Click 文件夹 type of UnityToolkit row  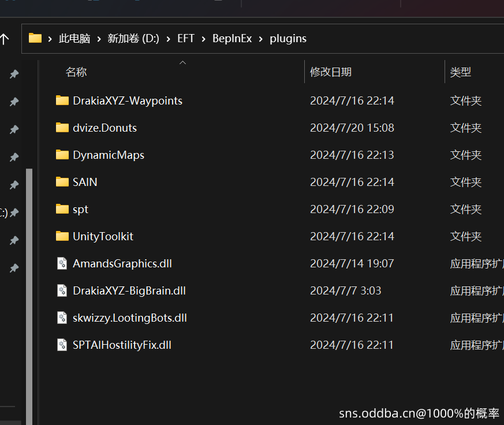tap(466, 236)
